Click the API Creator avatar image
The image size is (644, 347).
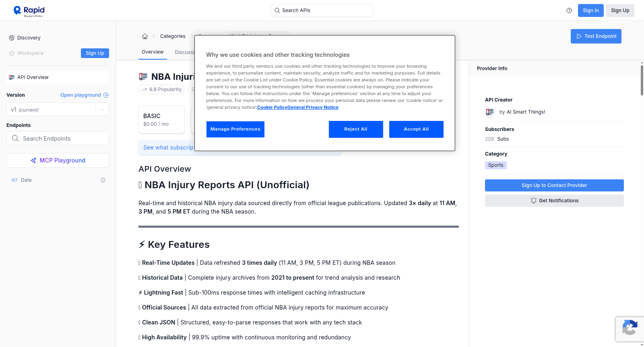pyautogui.click(x=490, y=112)
